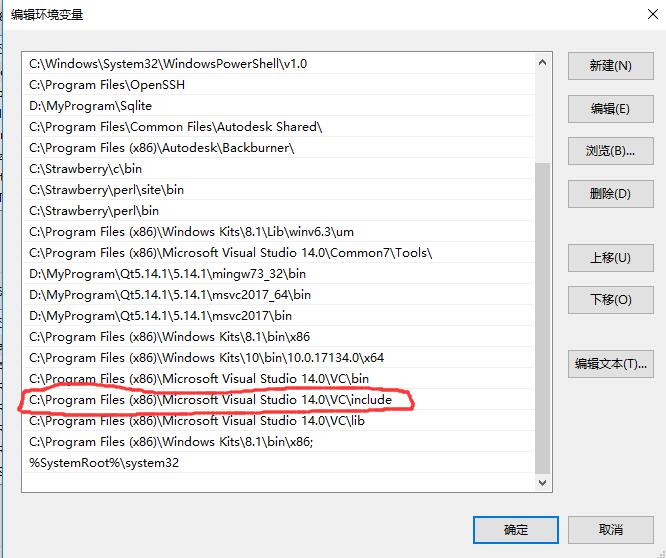Move the entry up with 上移(U)
The width and height of the screenshot is (666, 558).
click(x=610, y=258)
